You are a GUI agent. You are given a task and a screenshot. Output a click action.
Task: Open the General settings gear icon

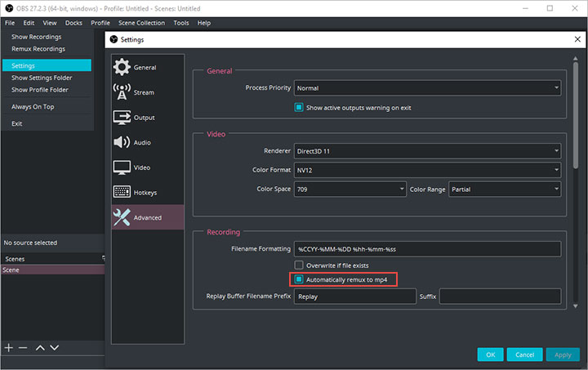click(122, 67)
